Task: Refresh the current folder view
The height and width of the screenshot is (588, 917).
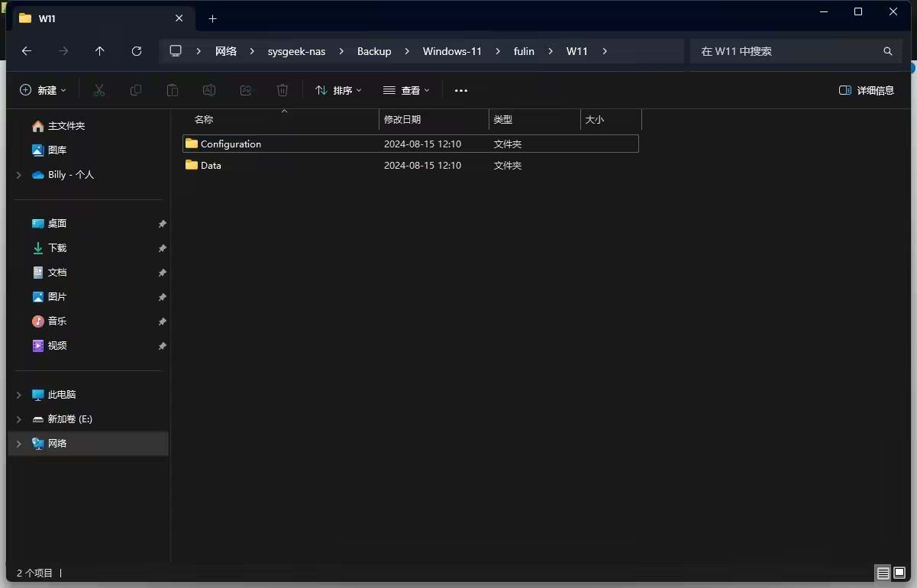Action: tap(137, 51)
